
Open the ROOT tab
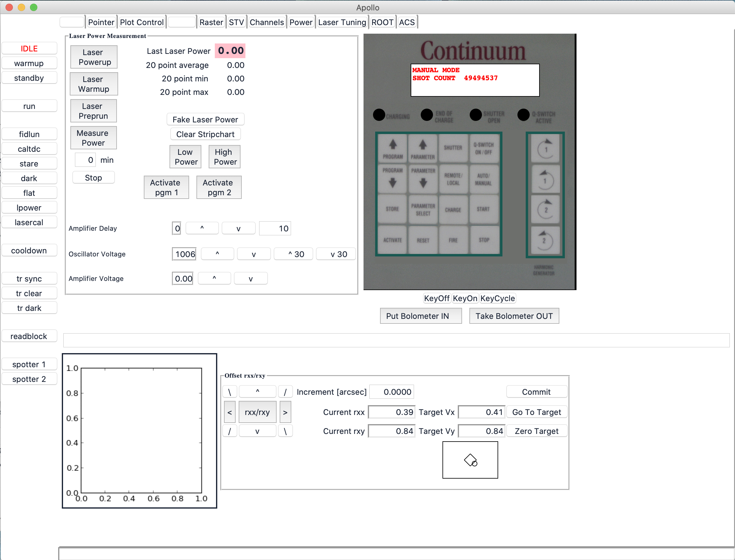382,22
